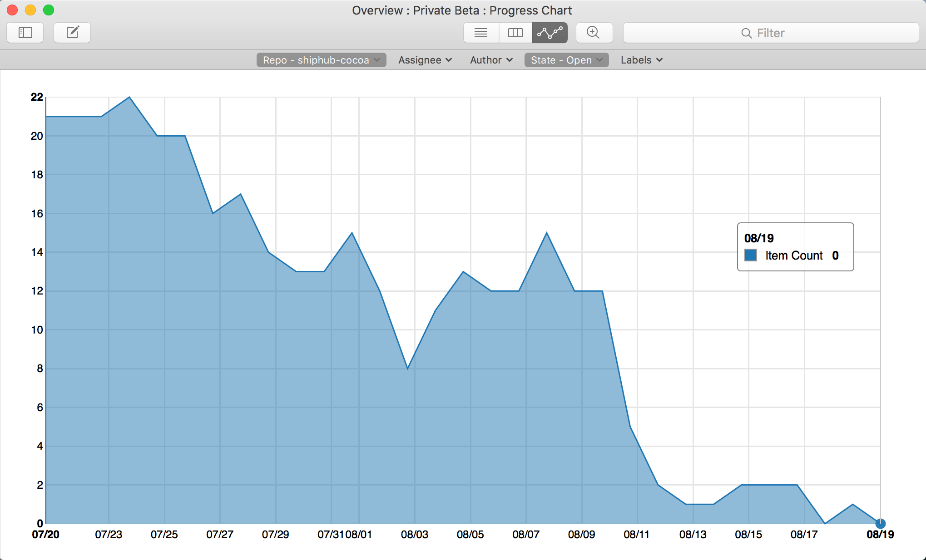This screenshot has height=560, width=926.
Task: Expand the Assignee filter menu
Action: (x=425, y=60)
